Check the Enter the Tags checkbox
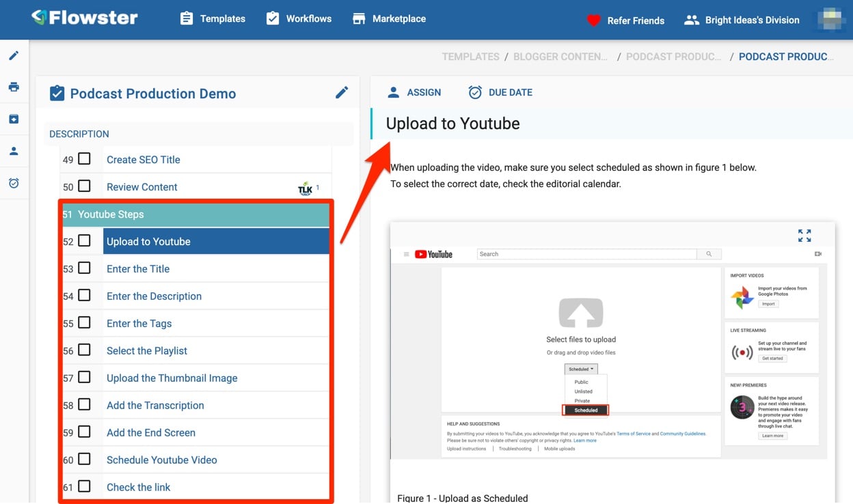The width and height of the screenshot is (853, 504). (84, 322)
